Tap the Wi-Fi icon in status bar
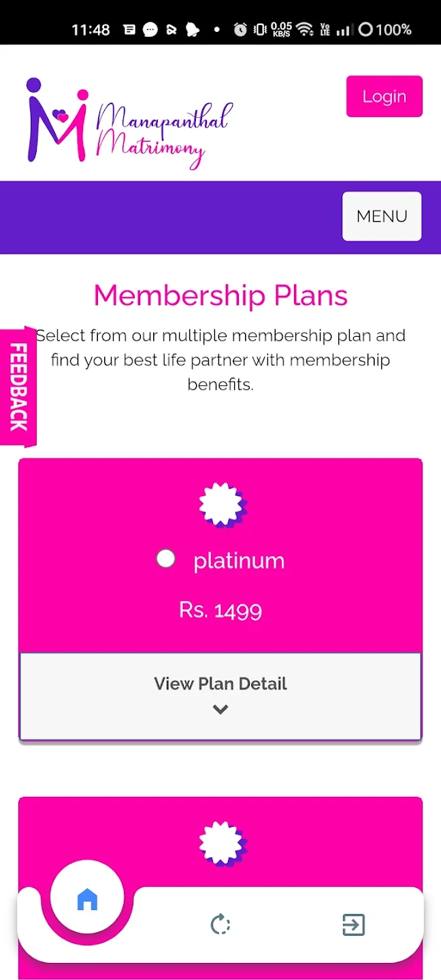This screenshot has height=980, width=441. pyautogui.click(x=304, y=29)
